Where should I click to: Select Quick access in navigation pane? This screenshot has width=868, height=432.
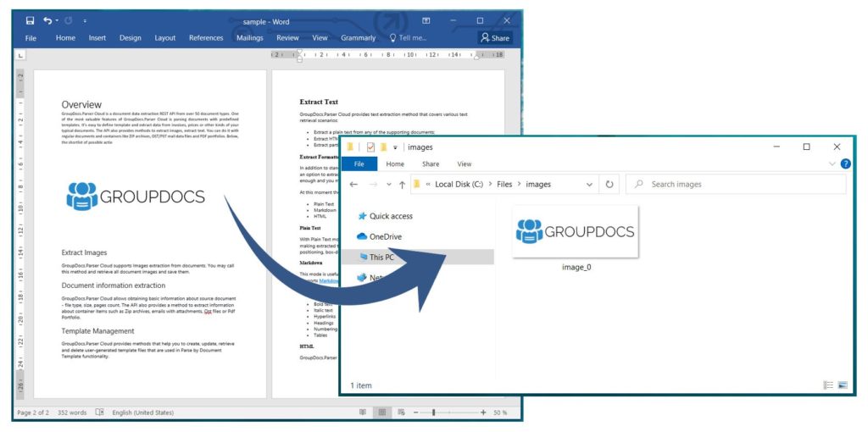click(386, 216)
